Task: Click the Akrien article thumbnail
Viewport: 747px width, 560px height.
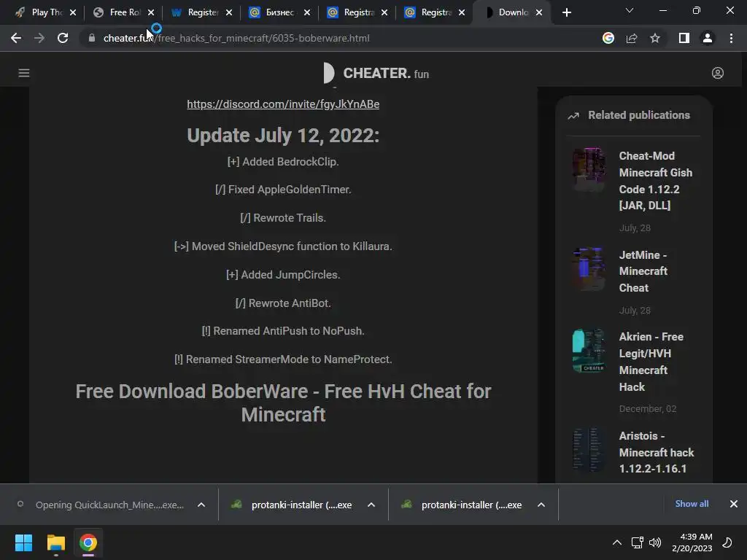Action: click(589, 351)
